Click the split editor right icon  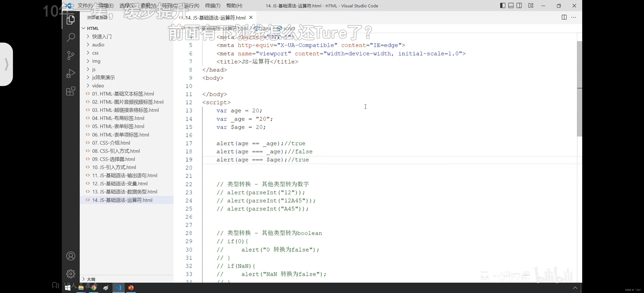(x=564, y=17)
